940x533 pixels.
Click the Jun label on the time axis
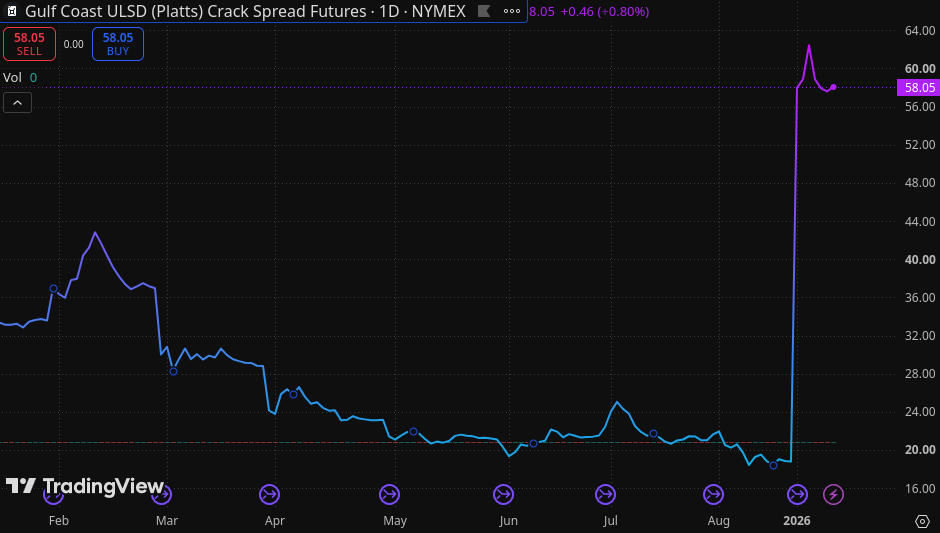click(508, 520)
